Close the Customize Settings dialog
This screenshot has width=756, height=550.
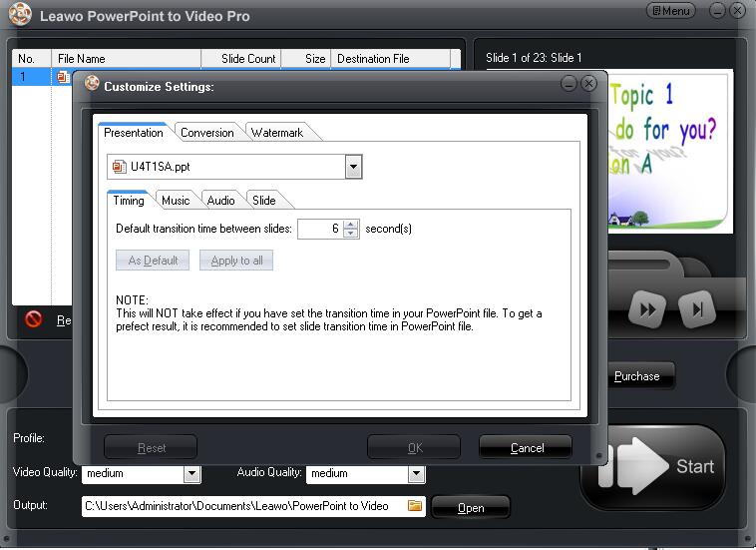pyautogui.click(x=588, y=84)
